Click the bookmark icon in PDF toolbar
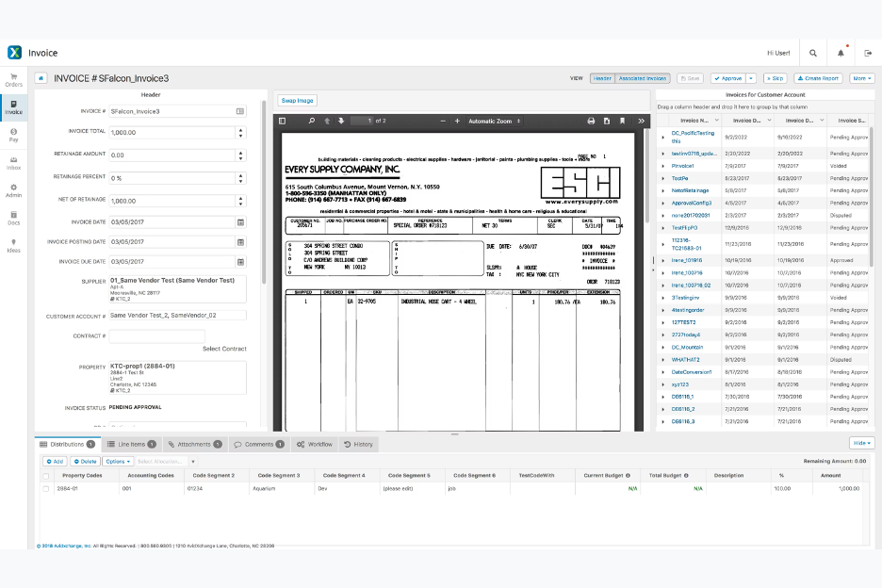 622,121
